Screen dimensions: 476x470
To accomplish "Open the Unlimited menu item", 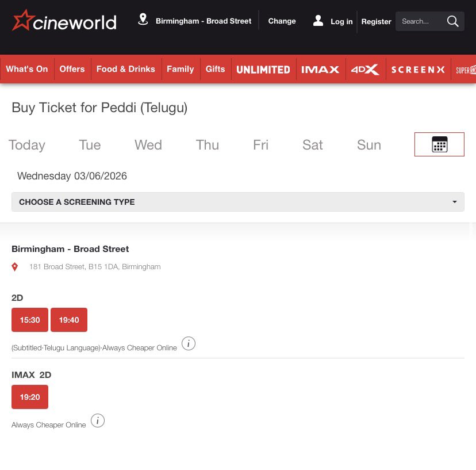I will [x=263, y=70].
